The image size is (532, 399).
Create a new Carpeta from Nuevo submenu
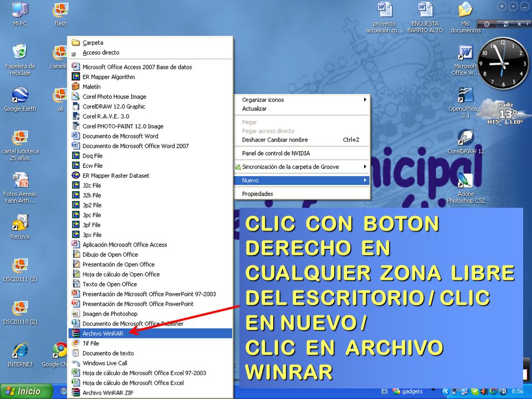pos(150,43)
